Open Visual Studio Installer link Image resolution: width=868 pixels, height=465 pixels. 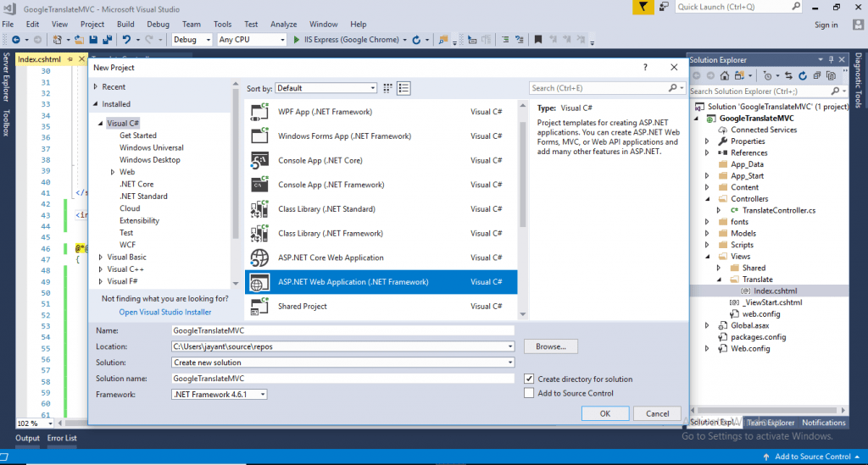tap(165, 313)
